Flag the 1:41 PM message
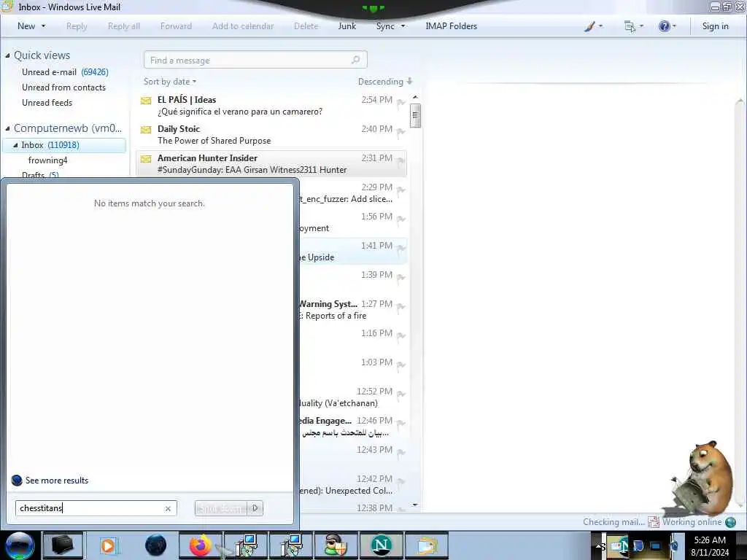The width and height of the screenshot is (747, 560). (x=401, y=248)
